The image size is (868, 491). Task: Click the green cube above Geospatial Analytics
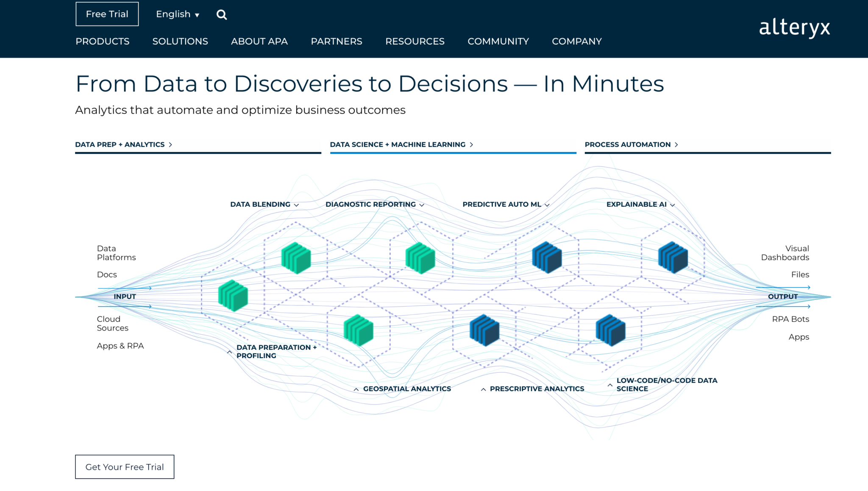pos(359,330)
